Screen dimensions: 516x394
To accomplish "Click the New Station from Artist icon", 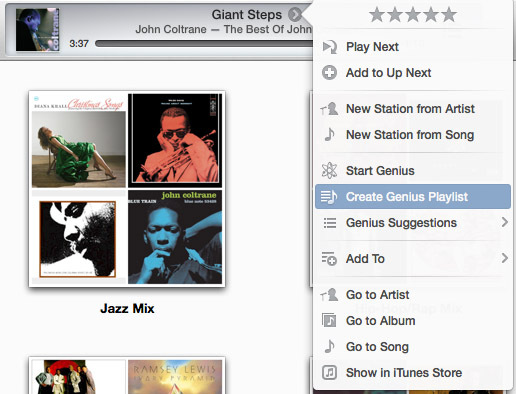I will [329, 109].
